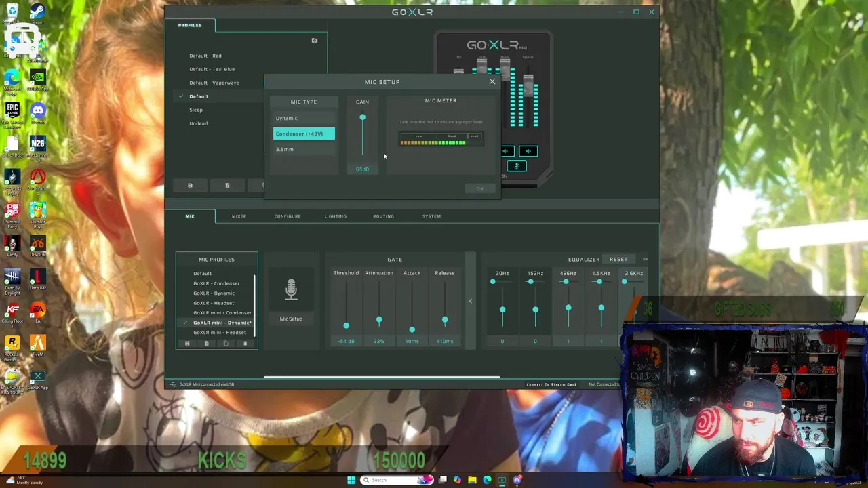
Task: Click the 65dB gain value field
Action: pos(362,169)
